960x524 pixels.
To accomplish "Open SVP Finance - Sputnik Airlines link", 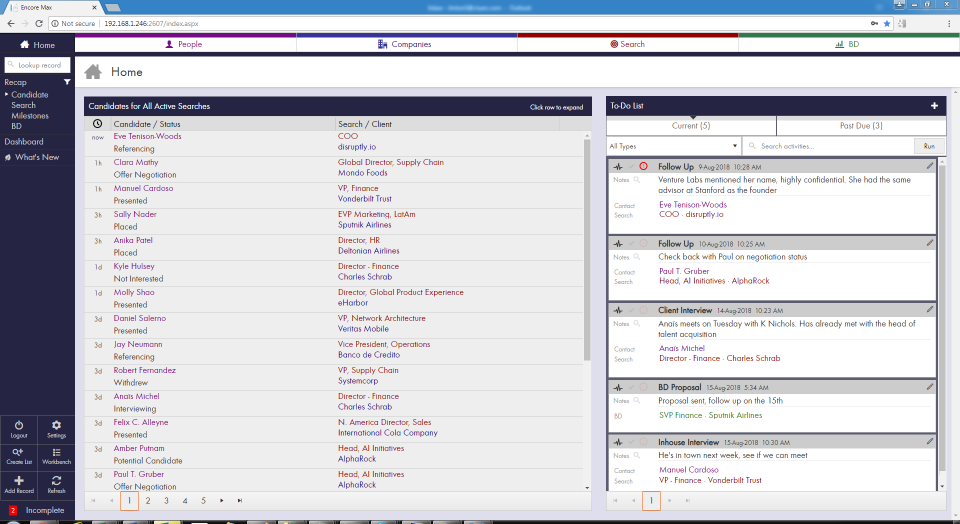I will pyautogui.click(x=711, y=416).
